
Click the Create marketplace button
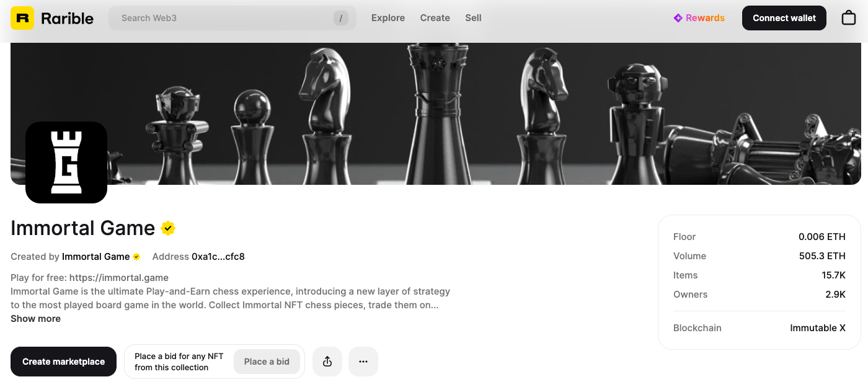[x=63, y=362]
